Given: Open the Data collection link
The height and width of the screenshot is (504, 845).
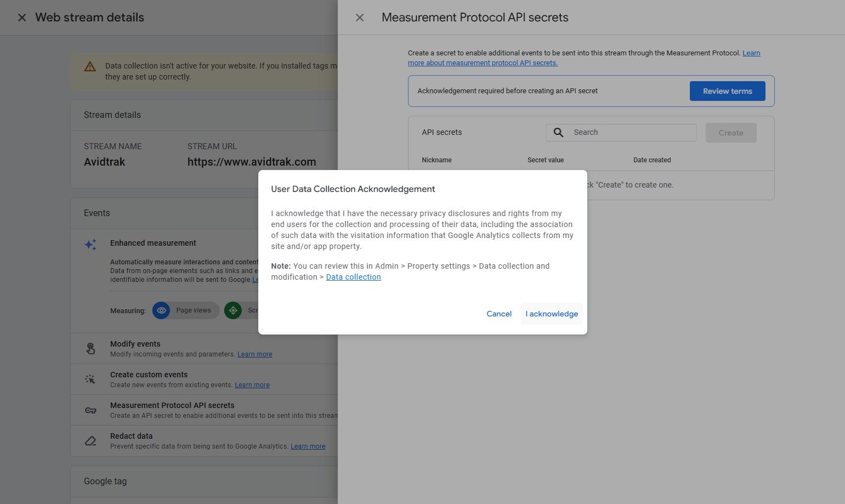Looking at the screenshot, I should click(x=353, y=277).
